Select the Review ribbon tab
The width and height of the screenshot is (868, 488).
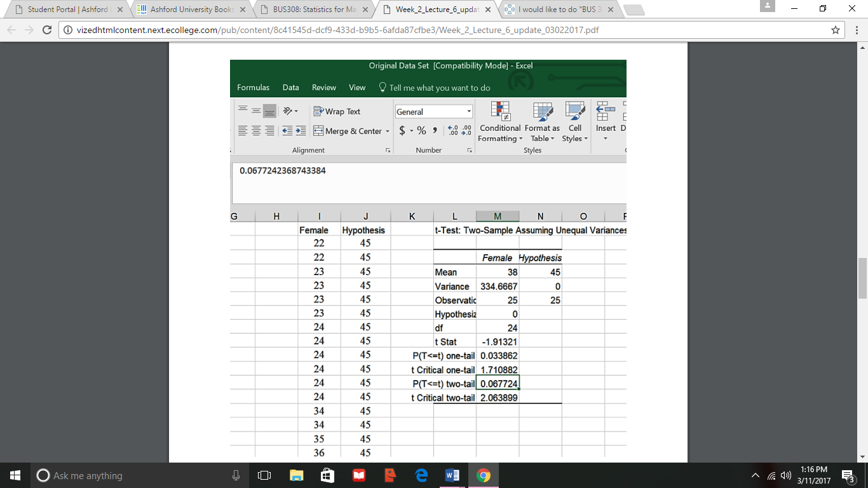pos(324,87)
